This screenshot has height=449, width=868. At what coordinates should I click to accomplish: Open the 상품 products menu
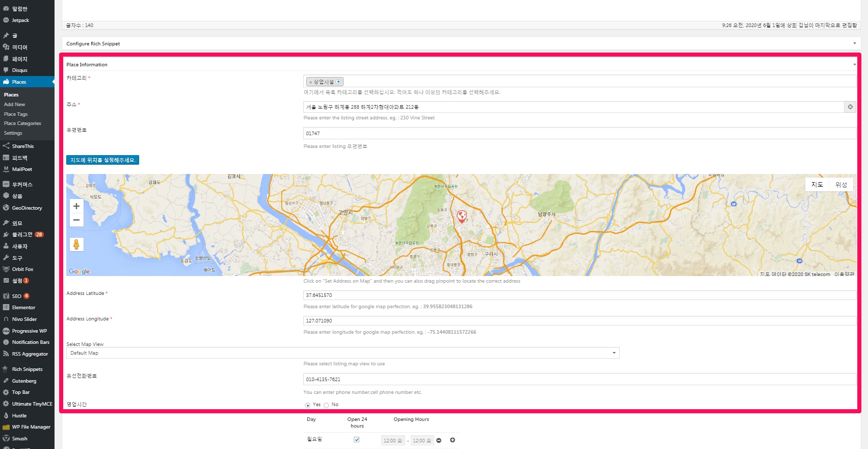[17, 196]
